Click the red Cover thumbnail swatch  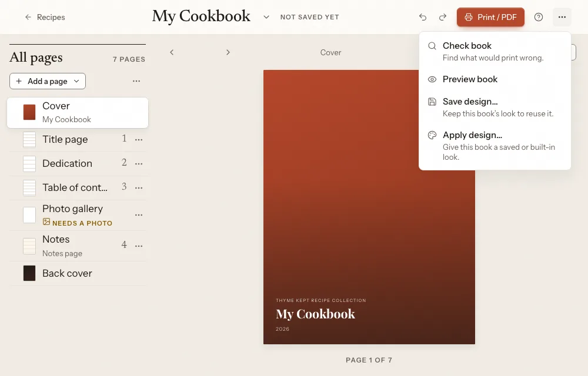29,112
